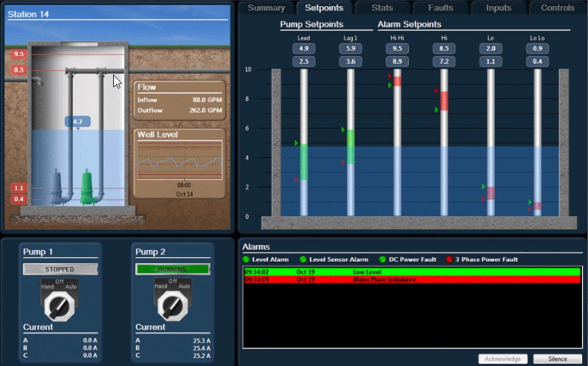Open the Controls tab
Image resolution: width=588 pixels, height=366 pixels.
557,7
